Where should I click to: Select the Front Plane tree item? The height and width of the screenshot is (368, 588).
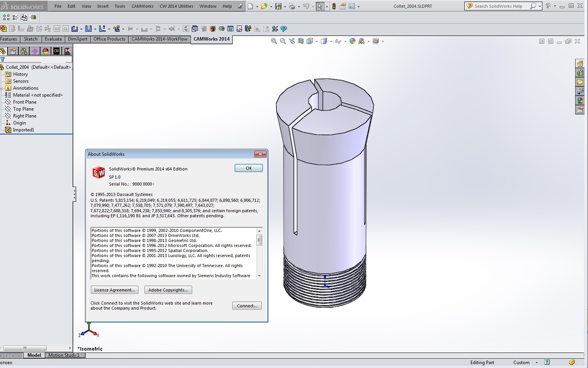click(25, 102)
